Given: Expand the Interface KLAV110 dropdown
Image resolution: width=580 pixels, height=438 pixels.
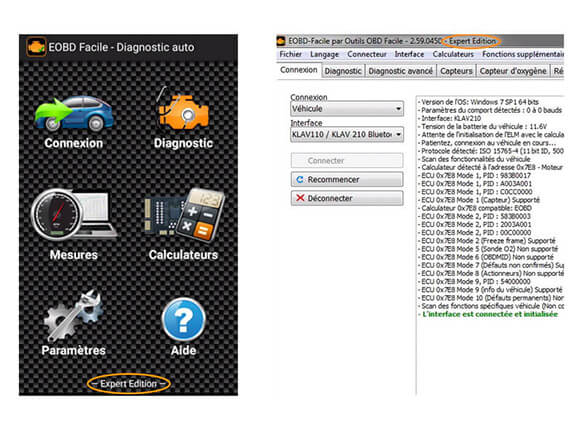Looking at the screenshot, I should (347, 134).
